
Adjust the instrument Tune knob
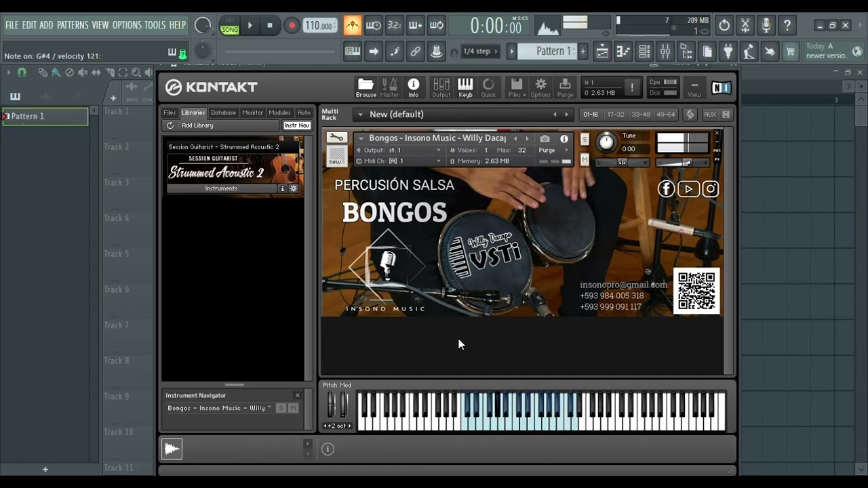[606, 142]
